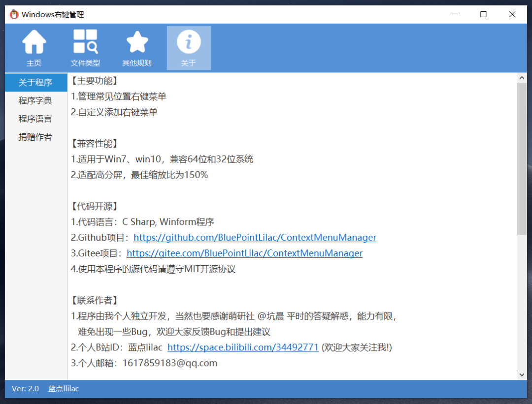532x404 pixels.
Task: Click the email 1617859183@qq.com line
Action: 144,363
